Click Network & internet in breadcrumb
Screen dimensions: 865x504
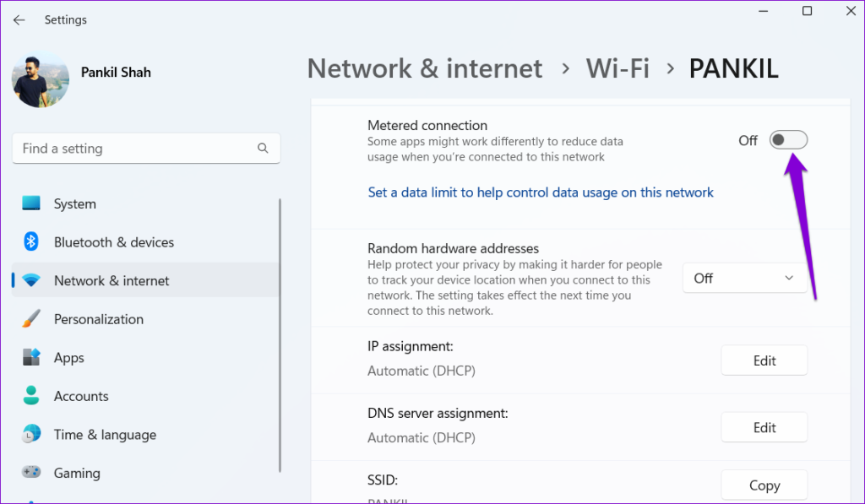(x=424, y=68)
